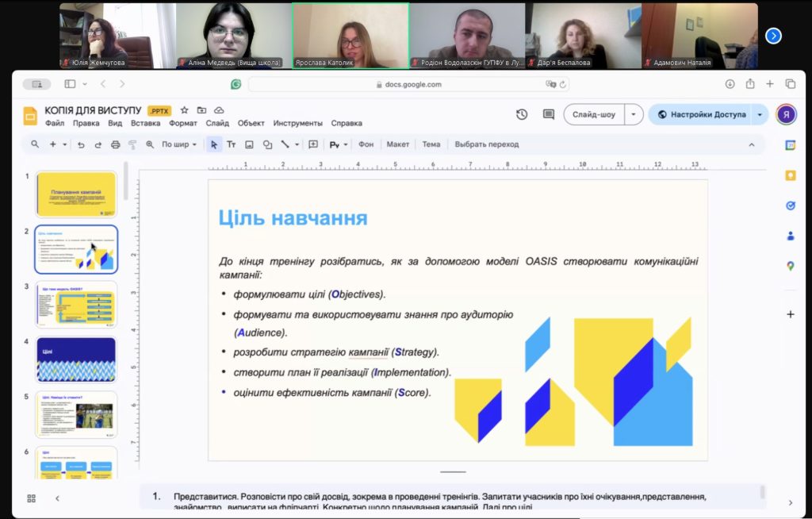
Task: Open Google Tasks side panel
Action: tap(791, 206)
